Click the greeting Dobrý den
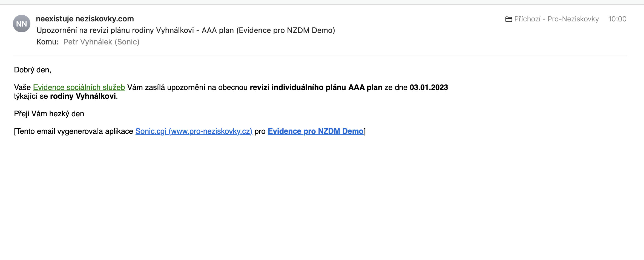 coord(32,70)
